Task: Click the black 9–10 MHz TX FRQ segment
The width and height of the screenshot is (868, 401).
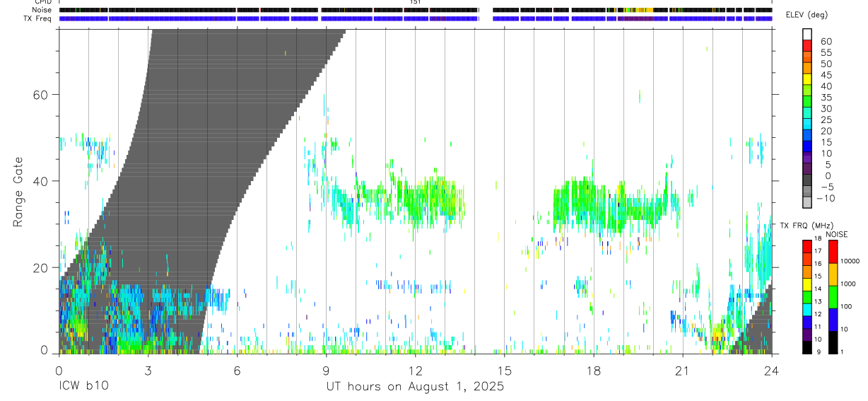Action: pyautogui.click(x=807, y=347)
